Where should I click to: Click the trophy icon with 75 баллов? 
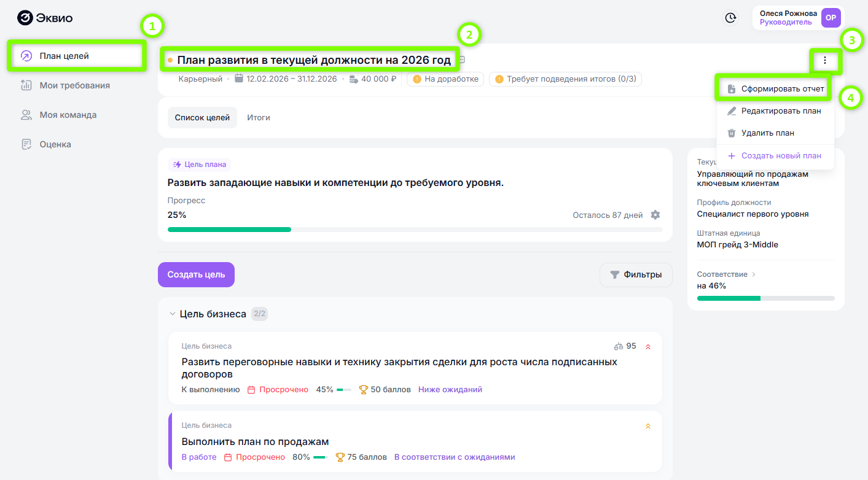point(340,457)
